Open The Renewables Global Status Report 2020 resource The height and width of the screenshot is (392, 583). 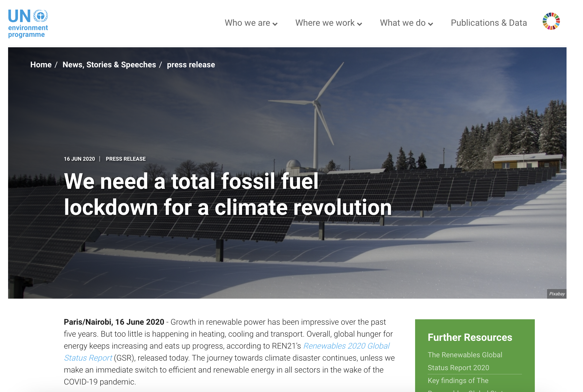[465, 361]
